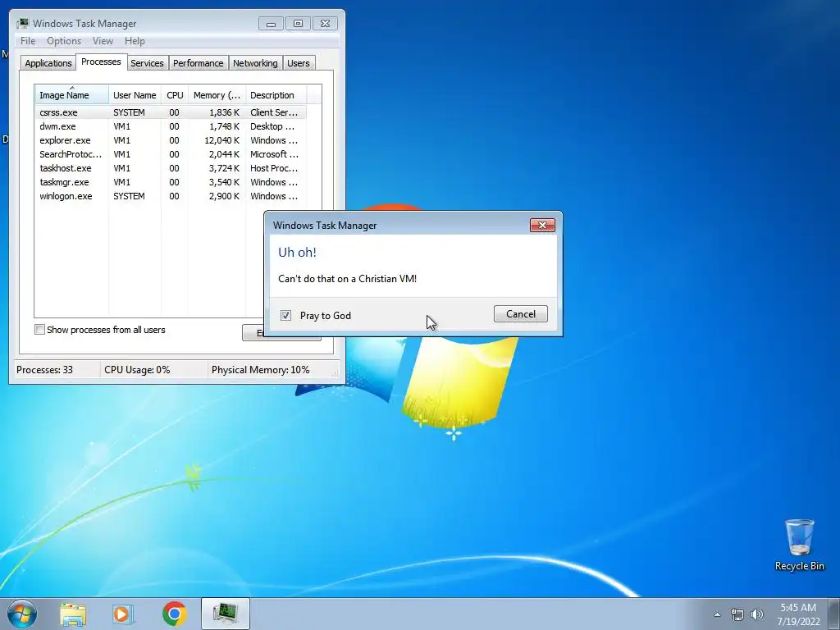This screenshot has height=630, width=840.
Task: Open network tray icon
Action: [737, 614]
